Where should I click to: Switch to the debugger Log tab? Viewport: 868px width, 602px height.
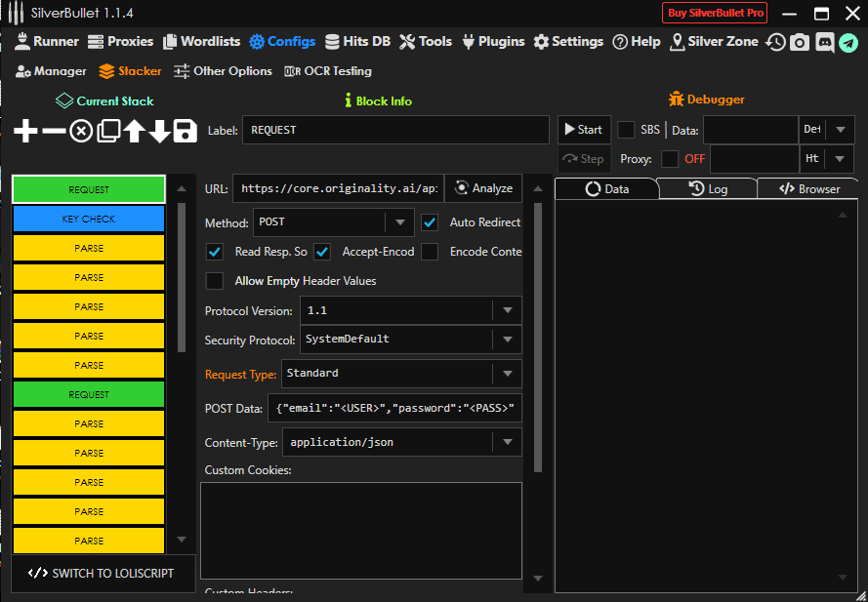pyautogui.click(x=708, y=188)
